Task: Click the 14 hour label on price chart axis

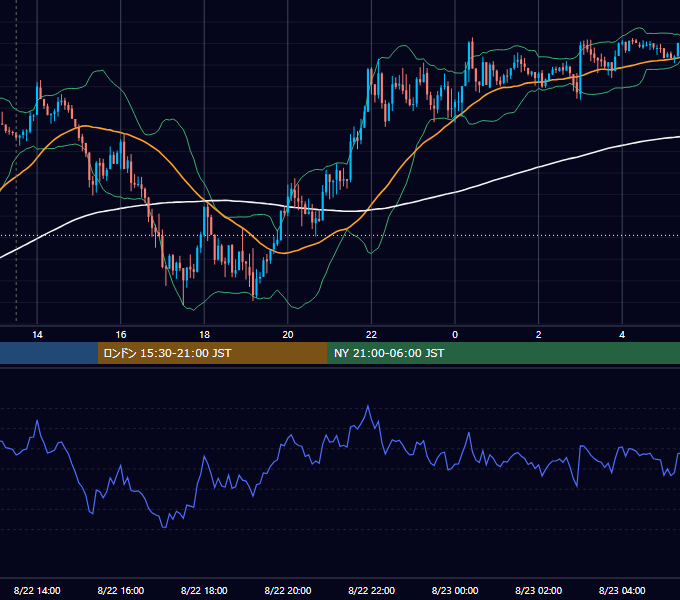Action: (x=37, y=335)
